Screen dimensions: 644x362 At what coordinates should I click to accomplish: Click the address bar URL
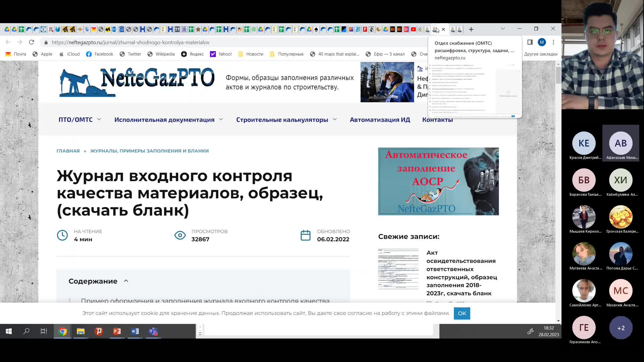pyautogui.click(x=130, y=43)
